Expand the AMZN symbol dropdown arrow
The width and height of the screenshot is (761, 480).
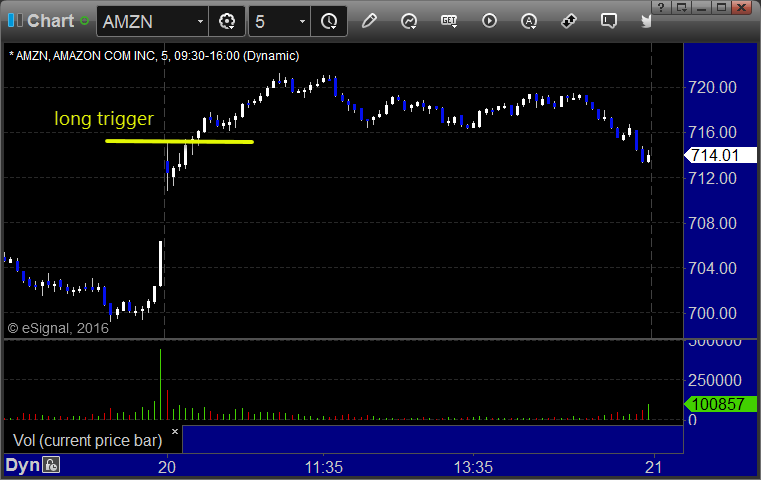200,21
